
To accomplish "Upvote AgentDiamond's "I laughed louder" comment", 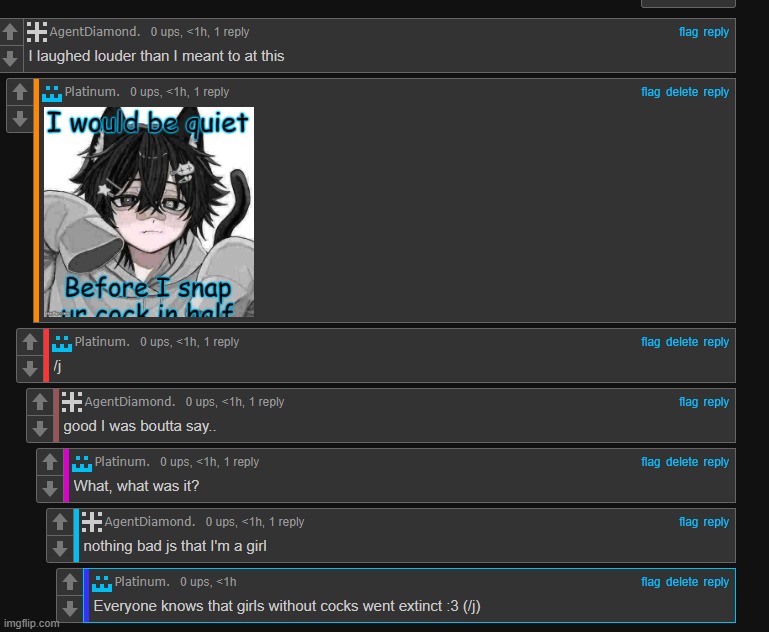I will (10, 32).
